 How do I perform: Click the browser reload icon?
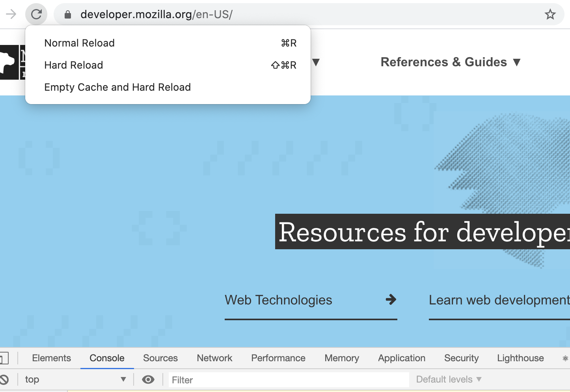click(36, 14)
